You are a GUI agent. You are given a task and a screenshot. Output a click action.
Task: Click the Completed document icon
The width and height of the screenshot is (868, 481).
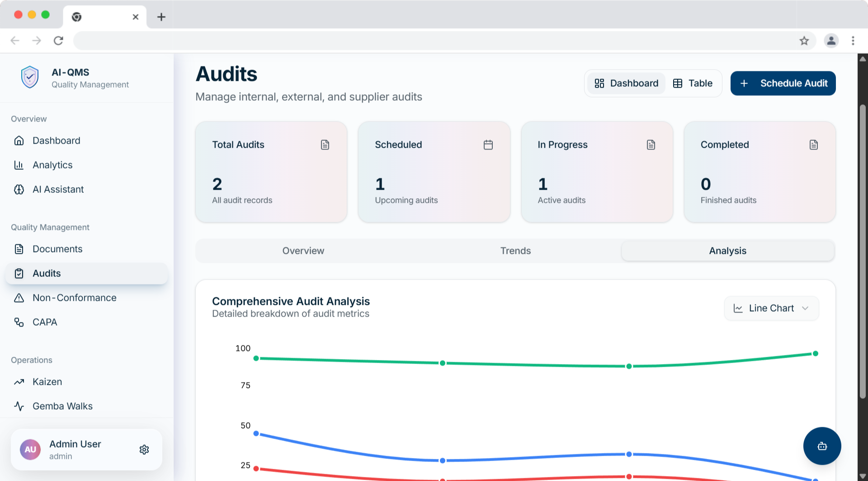pyautogui.click(x=814, y=145)
